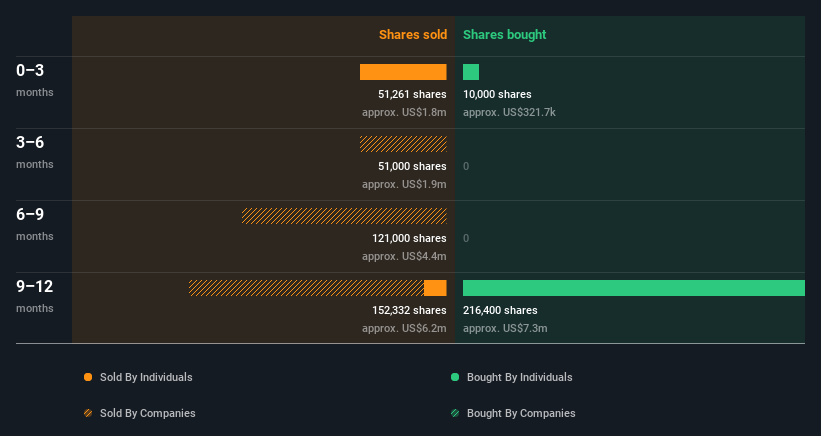The width and height of the screenshot is (821, 436).
Task: Click the zero bought value in 3–6 months row
Action: pyautogui.click(x=466, y=166)
